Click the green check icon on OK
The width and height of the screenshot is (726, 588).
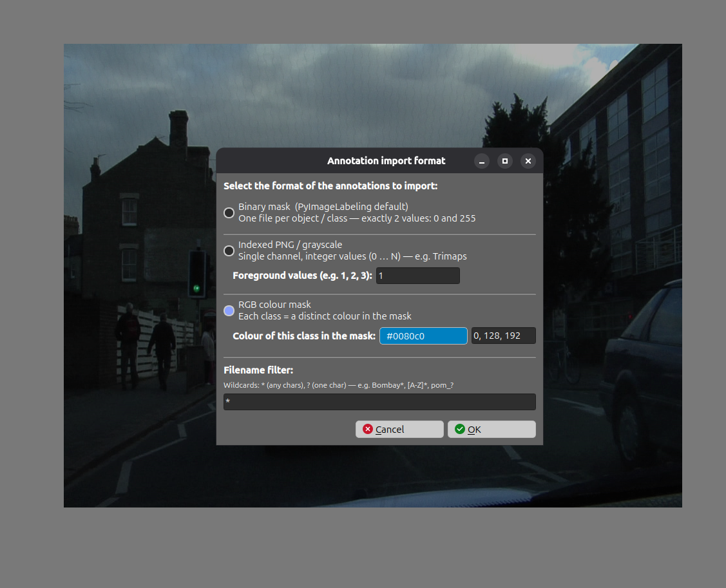point(460,429)
